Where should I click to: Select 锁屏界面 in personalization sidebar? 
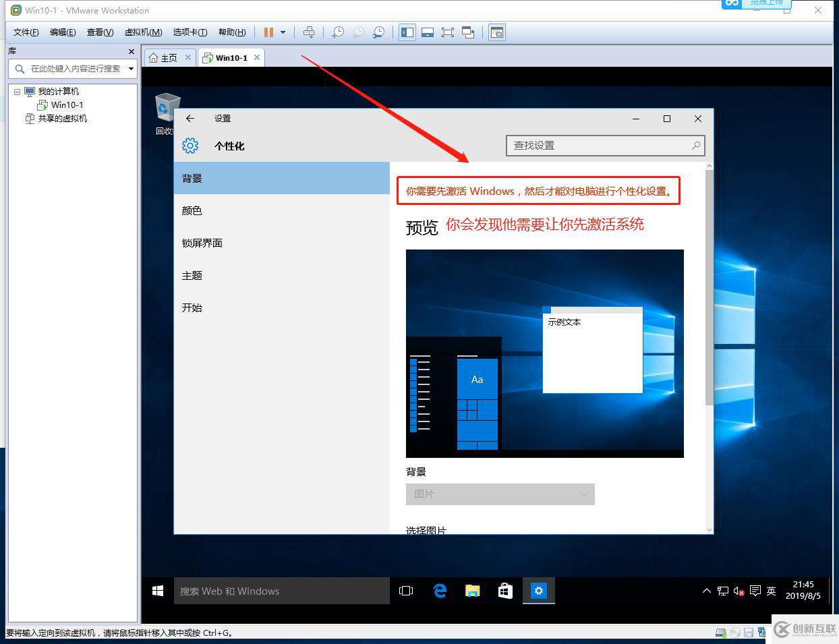[202, 243]
